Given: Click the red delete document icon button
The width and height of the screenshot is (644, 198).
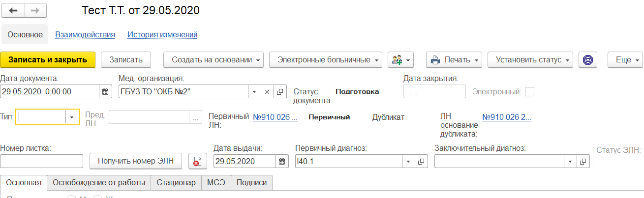Looking at the screenshot, I should pyautogui.click(x=198, y=161).
